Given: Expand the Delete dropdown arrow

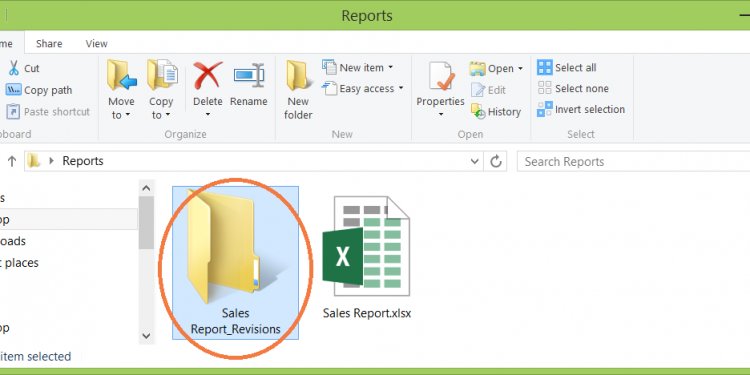Looking at the screenshot, I should (x=208, y=114).
